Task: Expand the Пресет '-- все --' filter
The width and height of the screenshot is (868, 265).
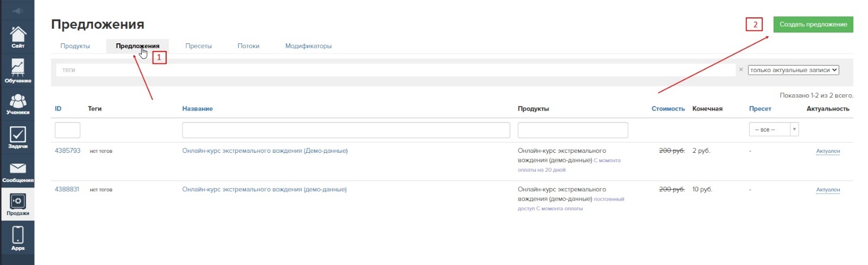Action: pos(774,130)
